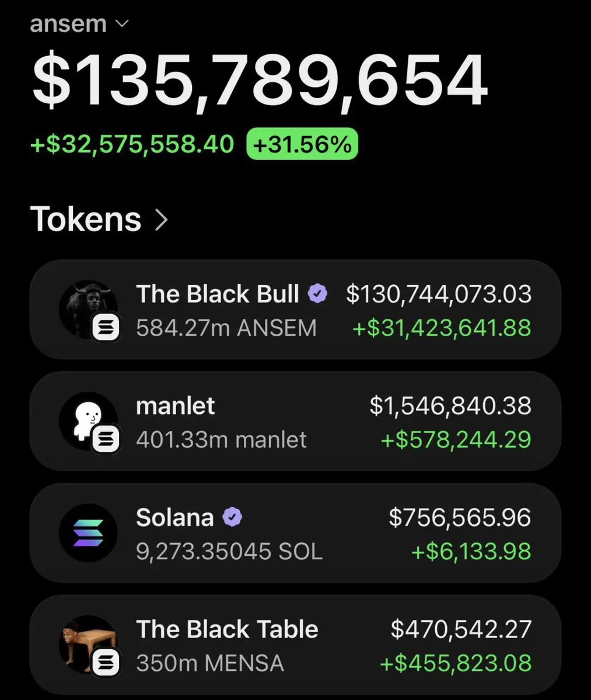
Task: Expand the Tokens list chevron
Action: 162,220
